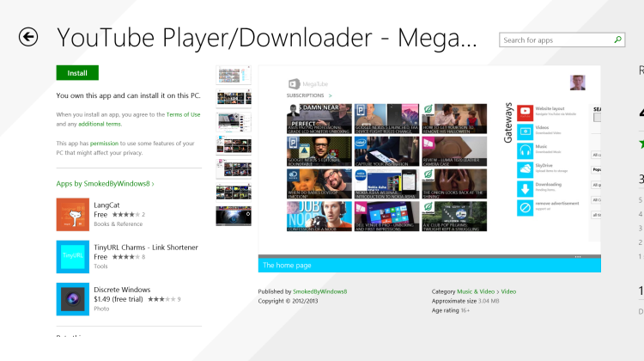Select the third screenshot thumbnail

[x=234, y=122]
